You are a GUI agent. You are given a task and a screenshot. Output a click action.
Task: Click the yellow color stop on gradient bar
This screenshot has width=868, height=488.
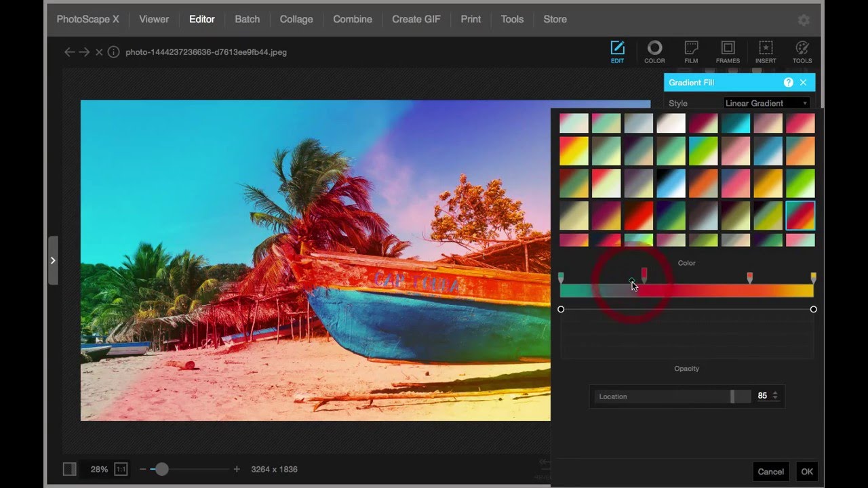(813, 278)
